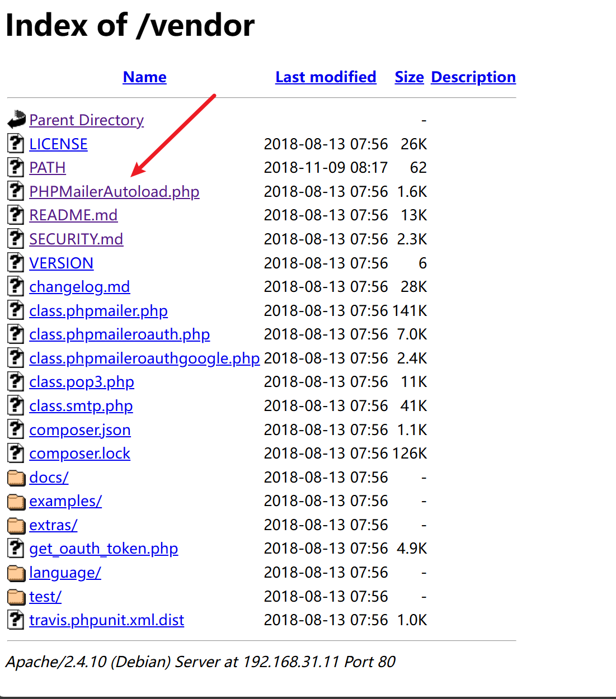Image resolution: width=616 pixels, height=699 pixels.
Task: Click the 62 size value for PATH
Action: point(418,167)
